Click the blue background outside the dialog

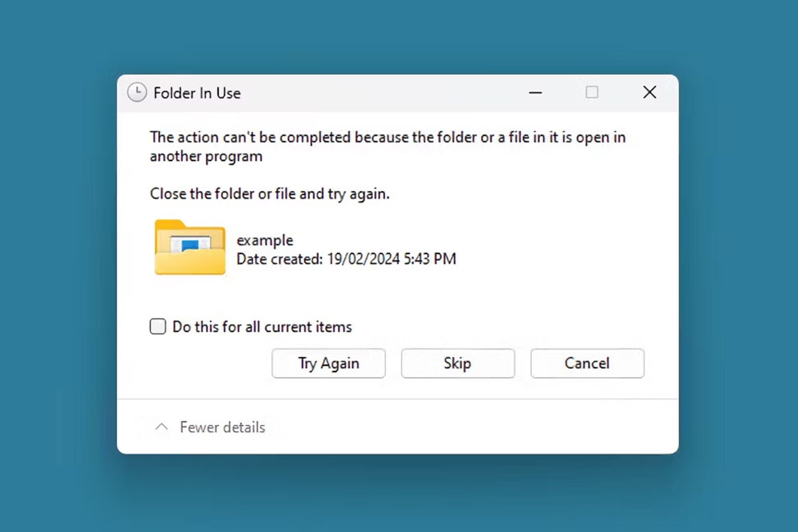point(58,266)
